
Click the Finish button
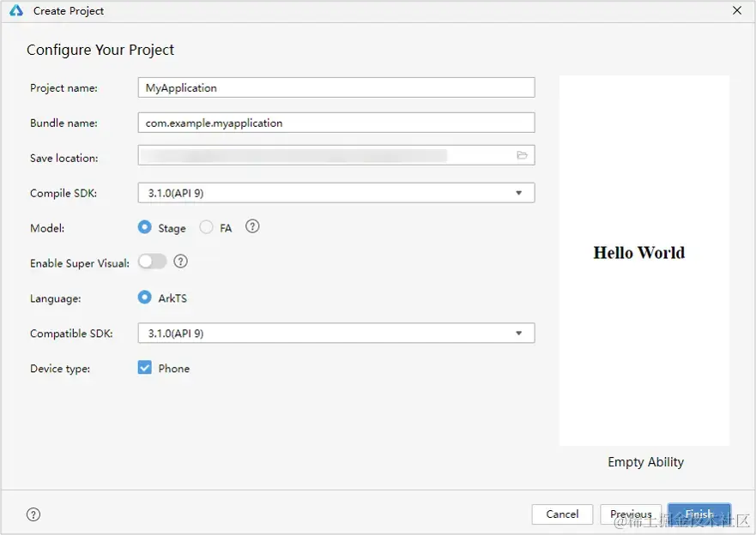[699, 514]
